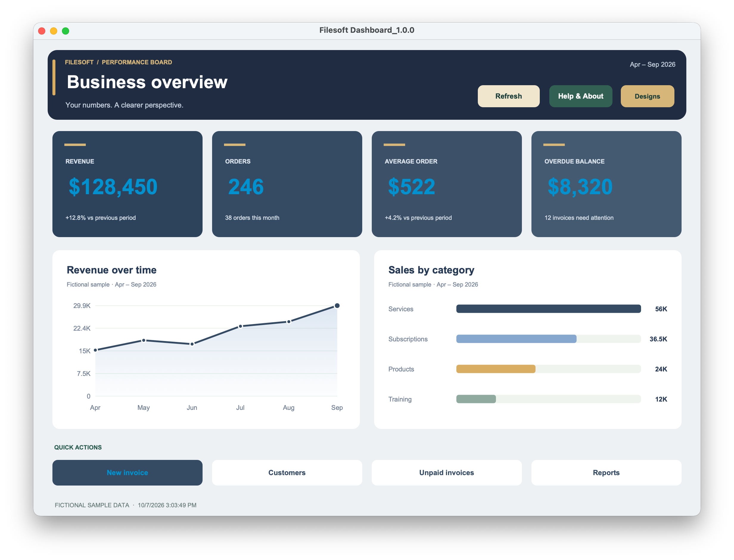Create a New invoice
Screen dimensions: 734x560
(x=127, y=472)
